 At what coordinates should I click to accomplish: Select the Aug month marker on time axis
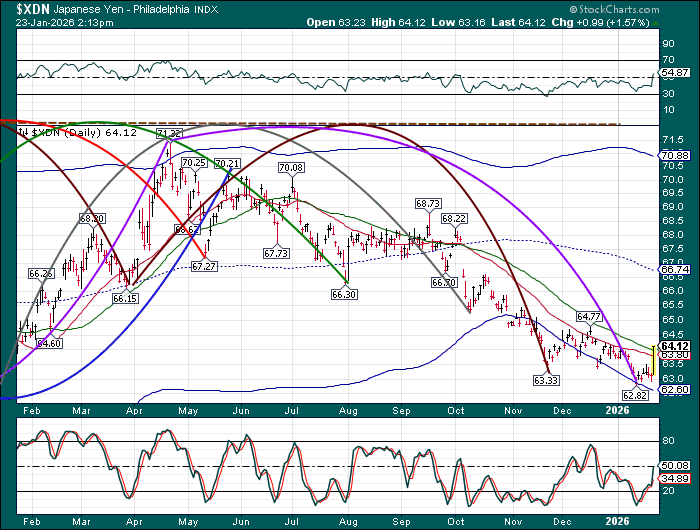click(x=348, y=410)
